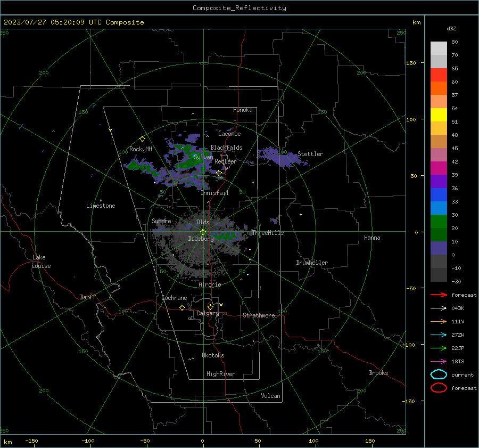Image resolution: width=479 pixels, height=448 pixels.
Task: Click the Composite_Reflectivity title text
Action: (240, 8)
